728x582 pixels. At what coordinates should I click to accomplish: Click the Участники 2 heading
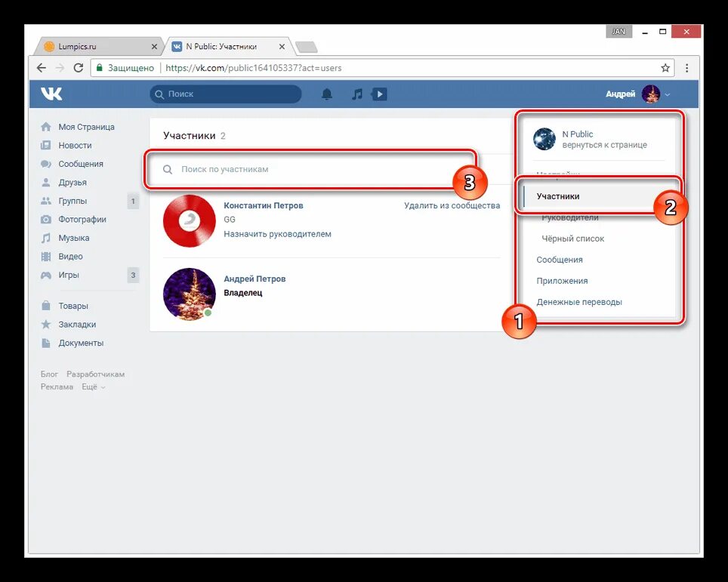coord(194,136)
